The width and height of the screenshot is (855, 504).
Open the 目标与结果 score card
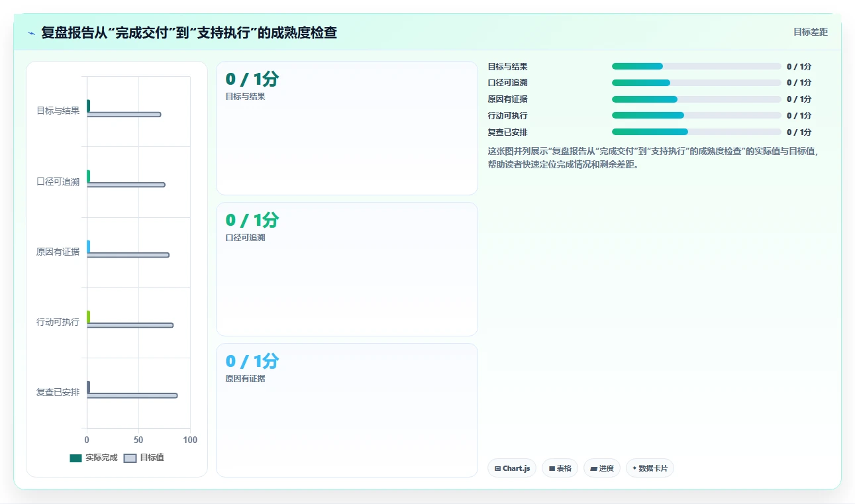[x=346, y=128]
